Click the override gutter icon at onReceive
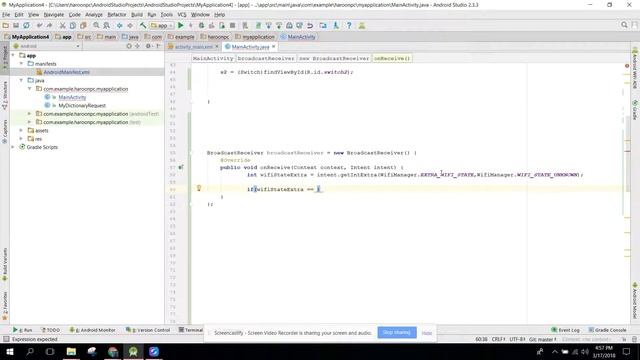 [180, 167]
